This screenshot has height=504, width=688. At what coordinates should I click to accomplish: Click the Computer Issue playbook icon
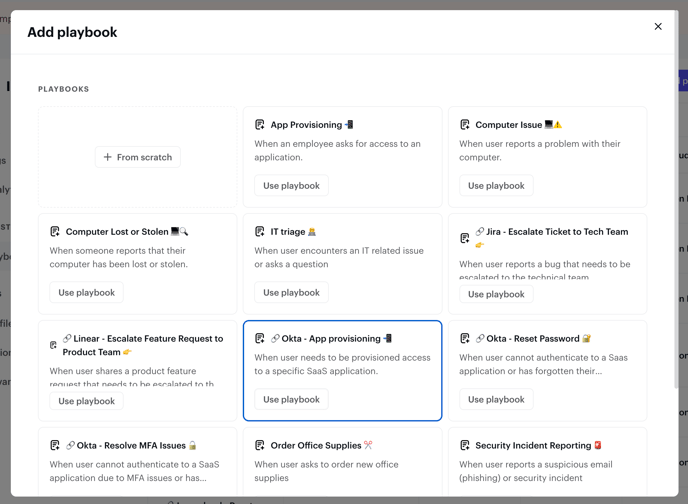[465, 125]
